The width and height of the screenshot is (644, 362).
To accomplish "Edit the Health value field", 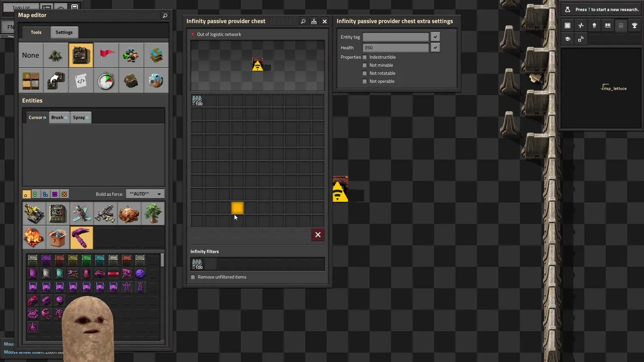I will tap(395, 48).
